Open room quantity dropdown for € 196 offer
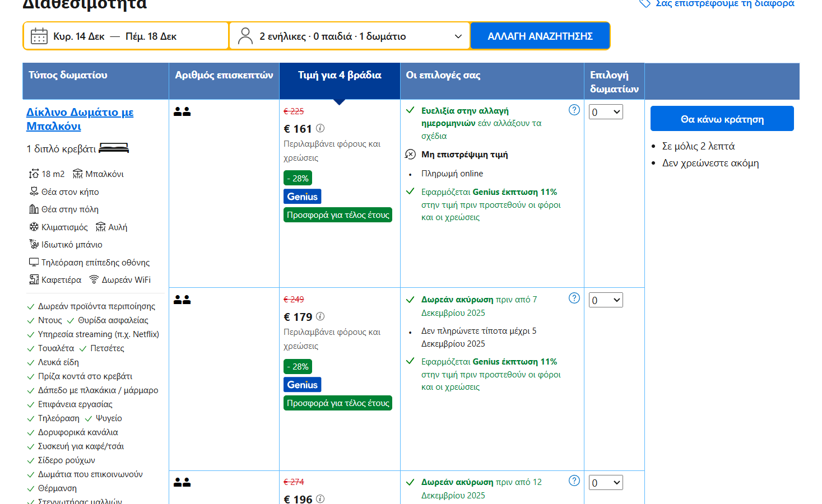This screenshot has height=504, width=822. tap(606, 483)
